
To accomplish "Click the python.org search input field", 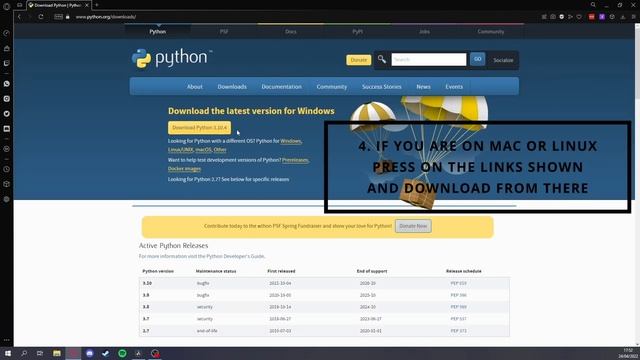I will [429, 60].
